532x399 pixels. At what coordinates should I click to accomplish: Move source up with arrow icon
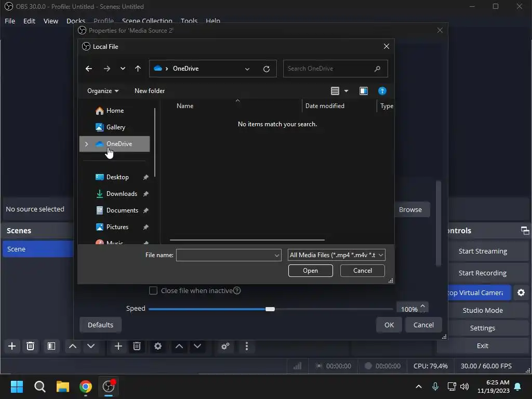tap(179, 347)
